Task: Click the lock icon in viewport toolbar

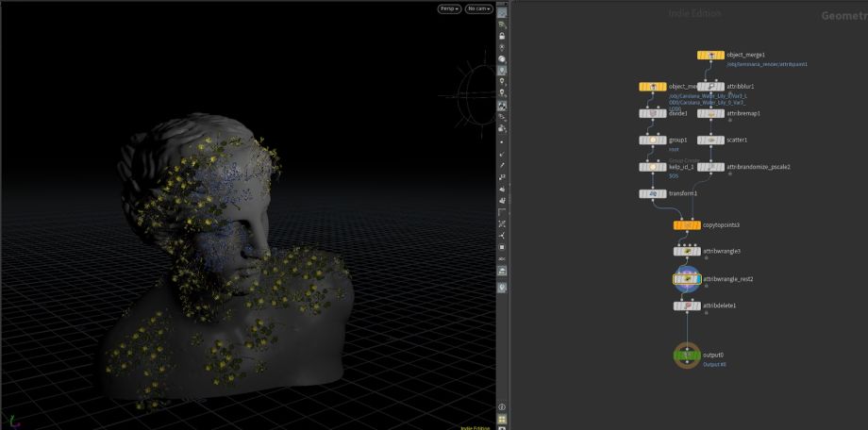Action: pos(502,36)
